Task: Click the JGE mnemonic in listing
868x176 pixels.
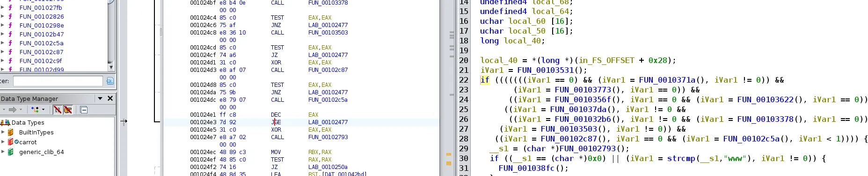Action: coord(276,122)
